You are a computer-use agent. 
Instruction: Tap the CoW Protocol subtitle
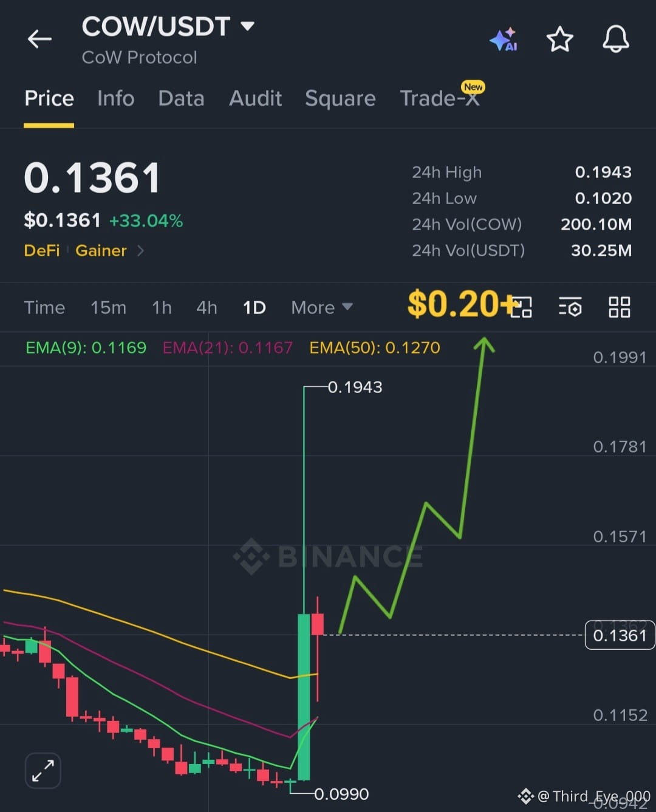[x=139, y=57]
